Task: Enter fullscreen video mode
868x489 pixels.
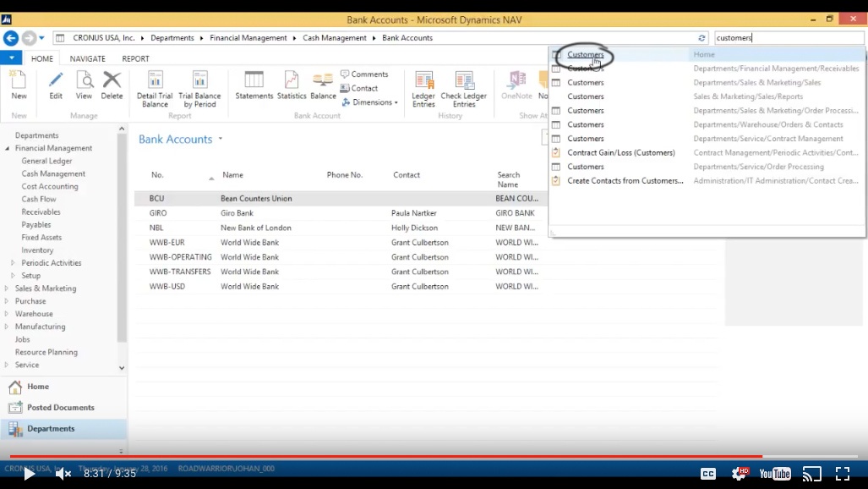Action: [x=843, y=474]
